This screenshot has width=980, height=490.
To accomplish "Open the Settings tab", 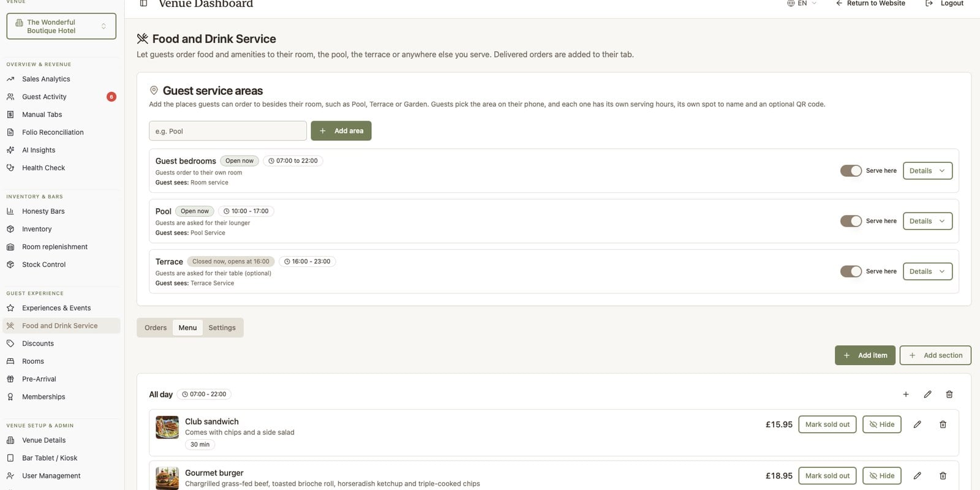I will 222,328.
